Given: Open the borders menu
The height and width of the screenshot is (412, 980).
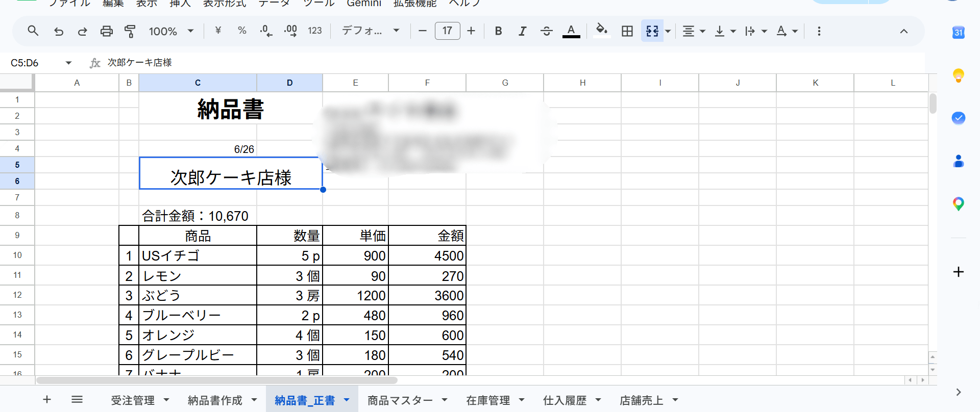Looking at the screenshot, I should tap(627, 31).
